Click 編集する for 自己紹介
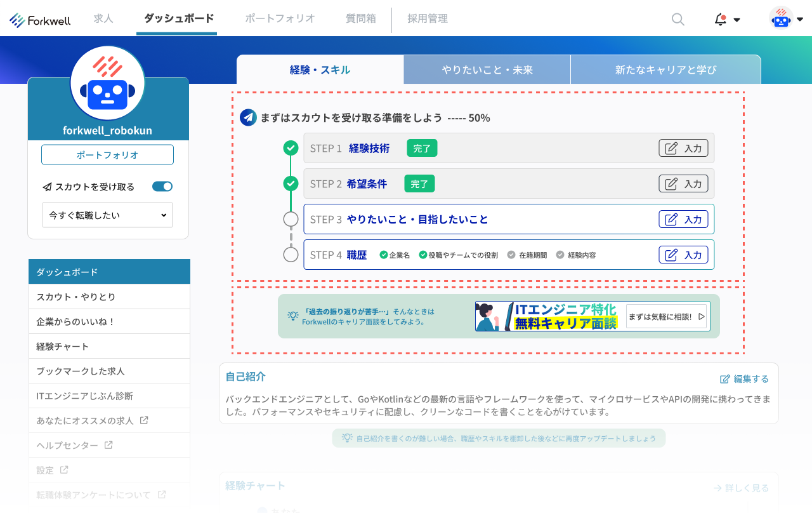This screenshot has width=812, height=513. click(x=744, y=379)
